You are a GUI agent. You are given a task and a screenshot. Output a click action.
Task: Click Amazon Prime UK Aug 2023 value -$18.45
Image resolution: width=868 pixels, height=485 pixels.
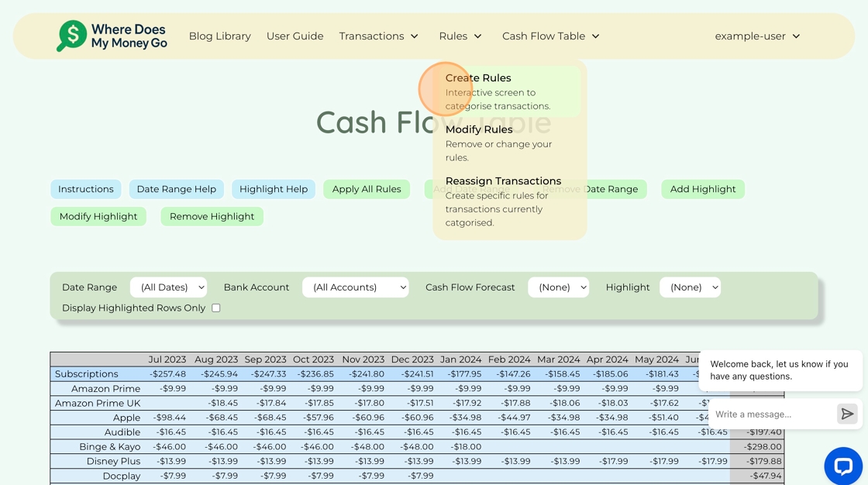tap(222, 403)
